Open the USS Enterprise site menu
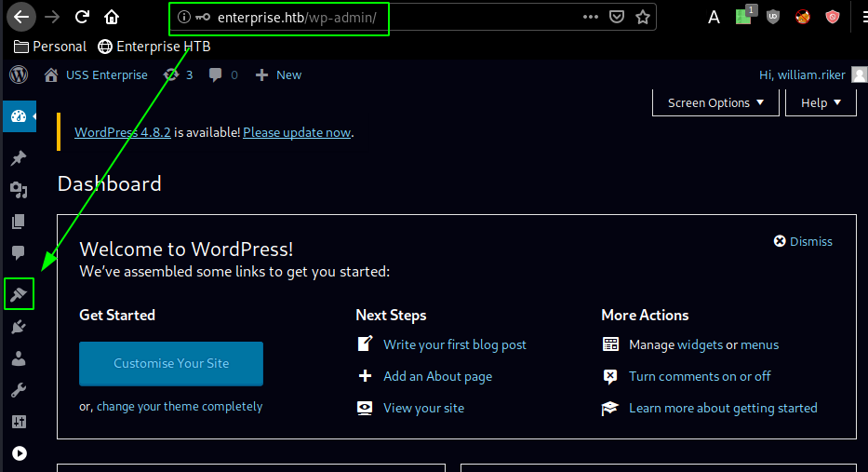This screenshot has height=472, width=868. coord(97,74)
